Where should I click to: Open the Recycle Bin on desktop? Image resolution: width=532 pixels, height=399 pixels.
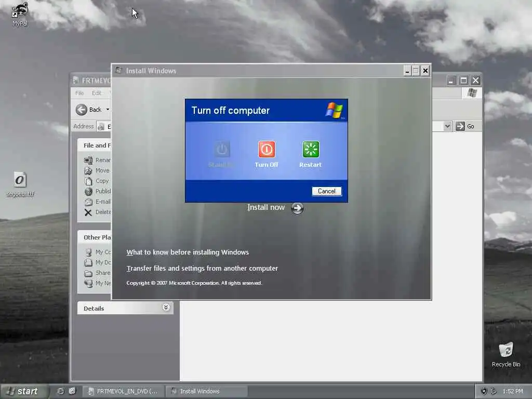tap(506, 354)
